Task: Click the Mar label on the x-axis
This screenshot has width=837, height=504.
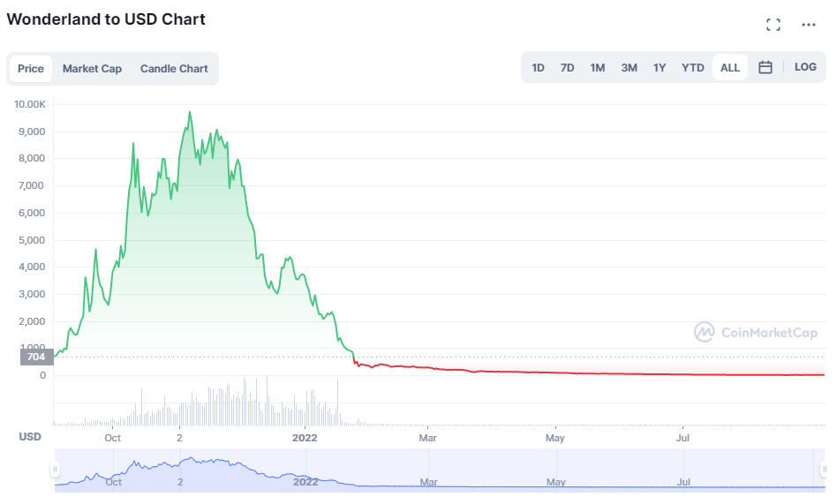Action: click(x=427, y=438)
